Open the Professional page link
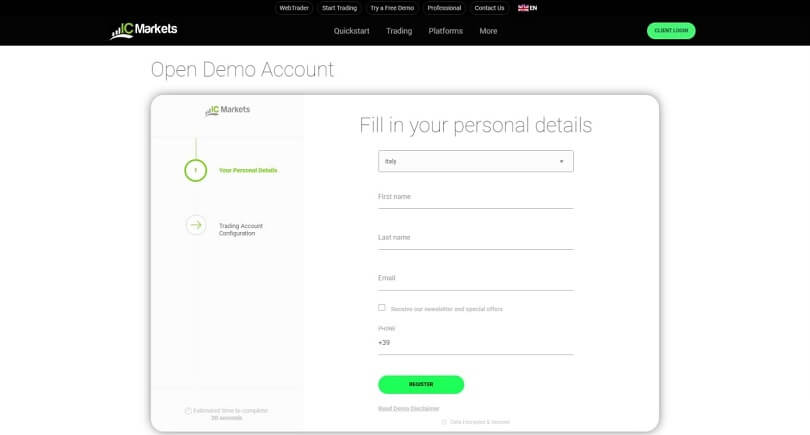This screenshot has height=435, width=810. 444,8
